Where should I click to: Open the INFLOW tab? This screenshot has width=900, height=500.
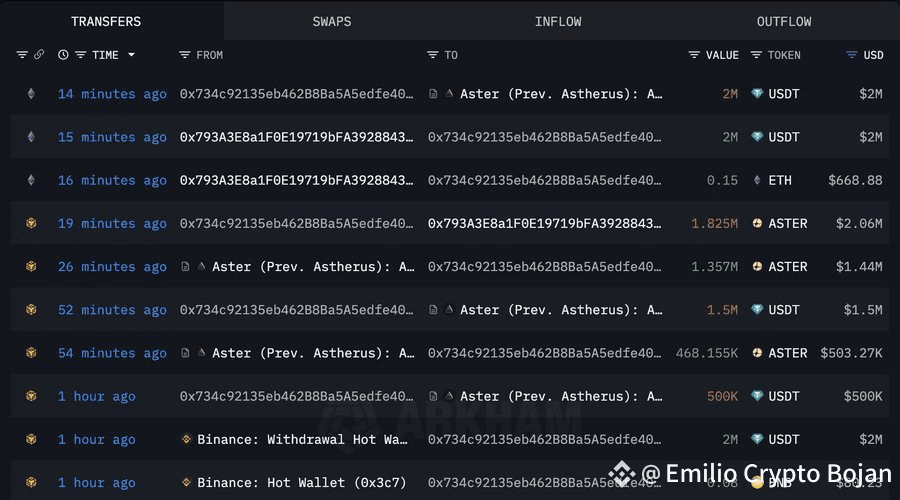(558, 21)
